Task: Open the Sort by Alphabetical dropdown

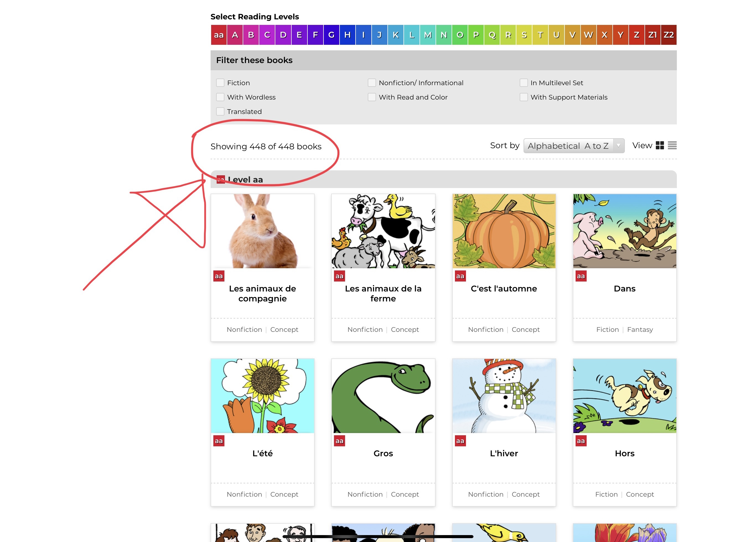Action: tap(568, 146)
